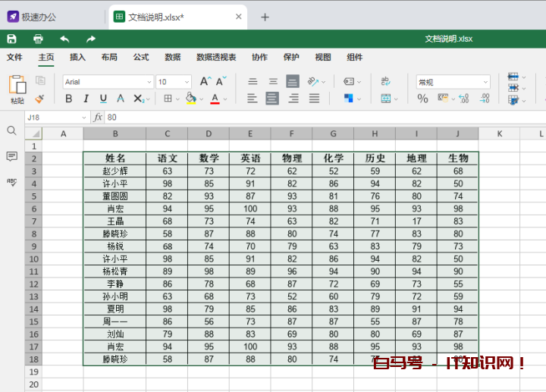Increase font size with the A-up icon
The image size is (546, 392).
[206, 81]
